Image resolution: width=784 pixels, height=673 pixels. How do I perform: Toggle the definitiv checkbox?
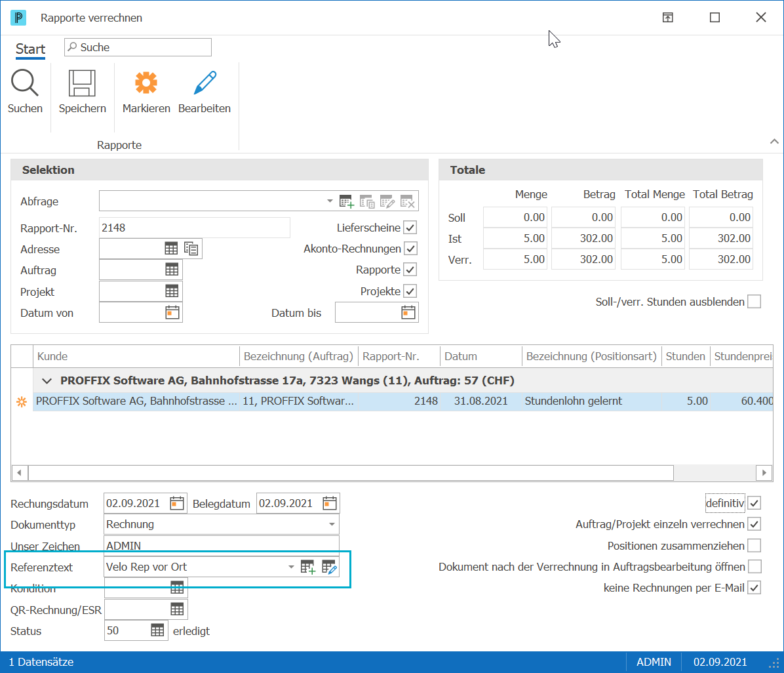click(x=754, y=503)
